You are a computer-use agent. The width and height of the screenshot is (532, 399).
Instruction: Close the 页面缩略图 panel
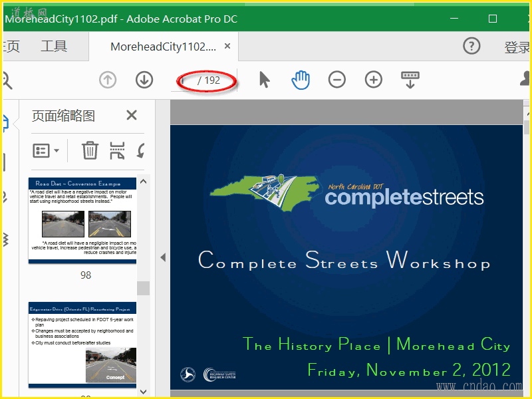132,115
